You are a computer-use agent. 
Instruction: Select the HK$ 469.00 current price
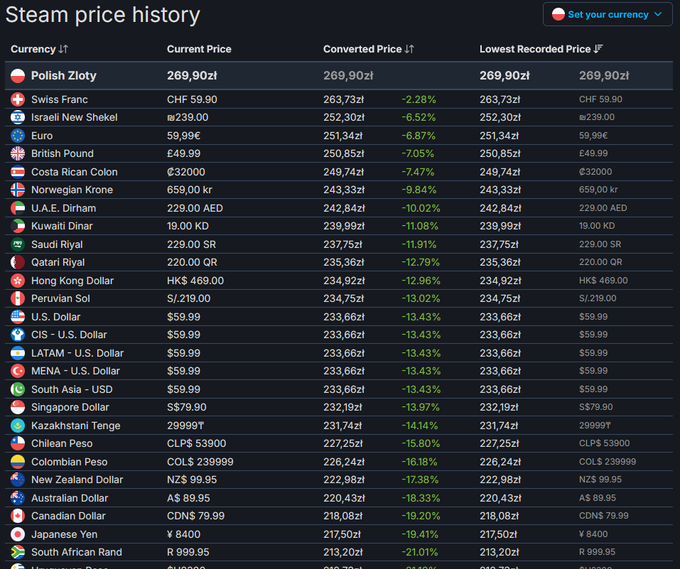click(x=196, y=281)
